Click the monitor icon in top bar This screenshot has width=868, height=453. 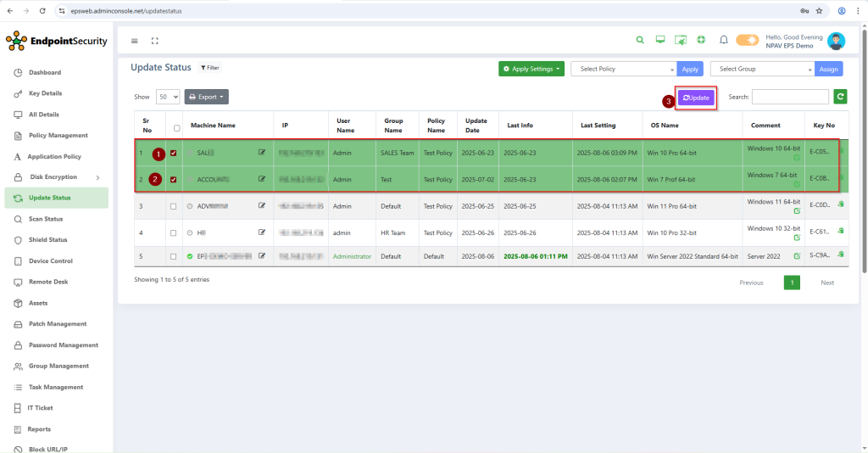point(660,40)
